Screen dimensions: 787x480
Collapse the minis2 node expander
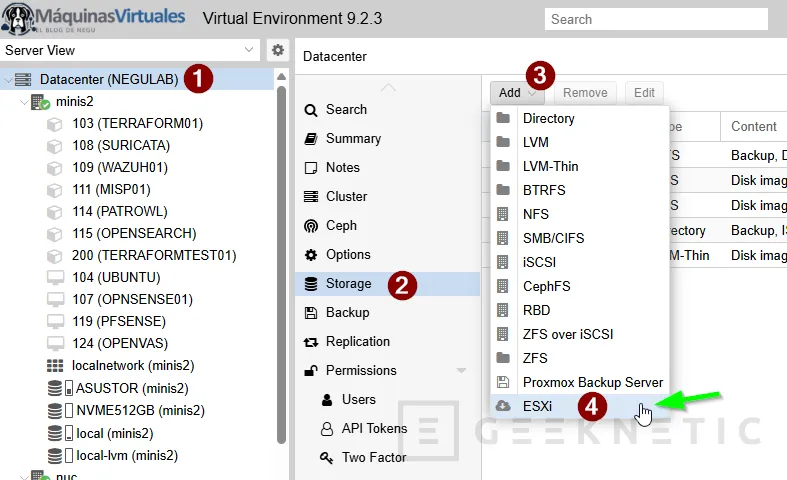pyautogui.click(x=24, y=102)
